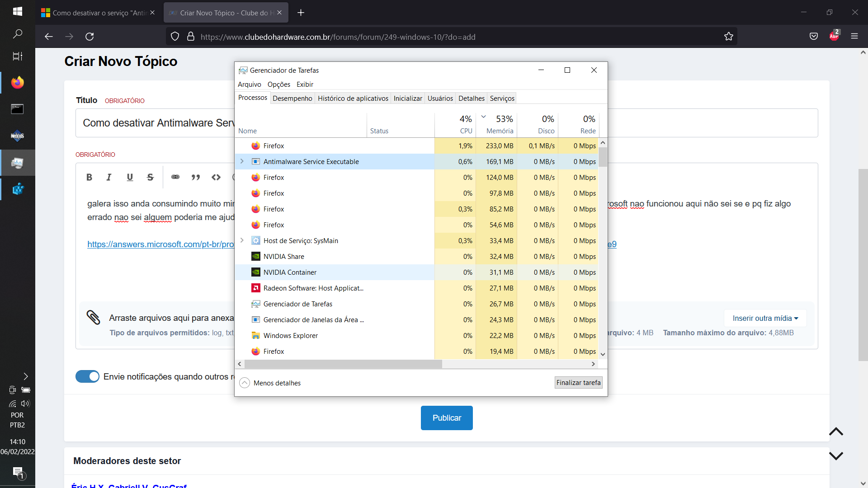Viewport: 868px width, 488px height.
Task: Jump to the page top arrow
Action: [836, 432]
